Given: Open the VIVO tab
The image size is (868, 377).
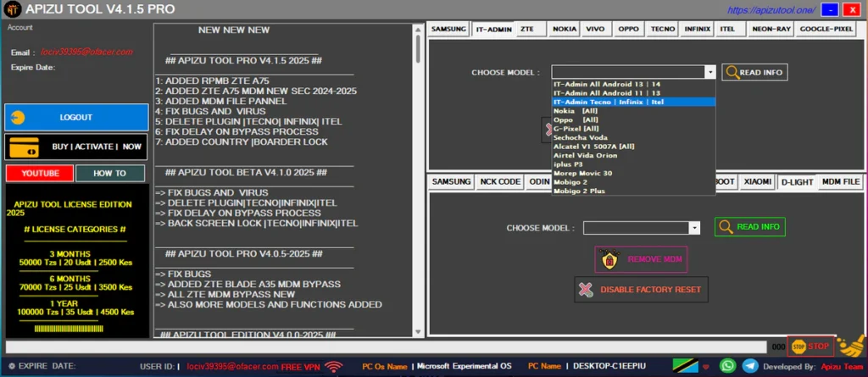Looking at the screenshot, I should click(x=596, y=29).
